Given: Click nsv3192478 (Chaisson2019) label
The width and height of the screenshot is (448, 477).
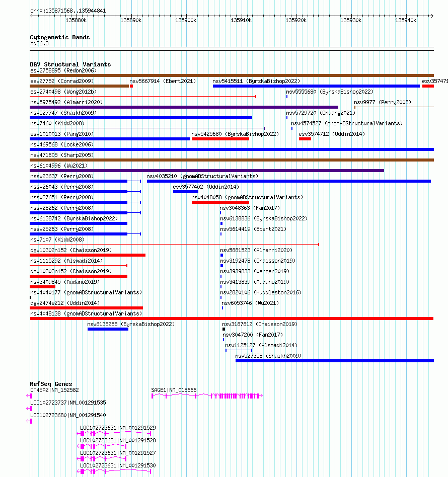Looking at the screenshot, I should pos(258,261).
